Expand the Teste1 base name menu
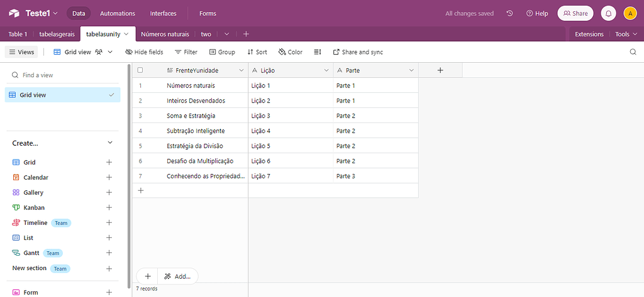The width and height of the screenshot is (644, 297). point(56,14)
